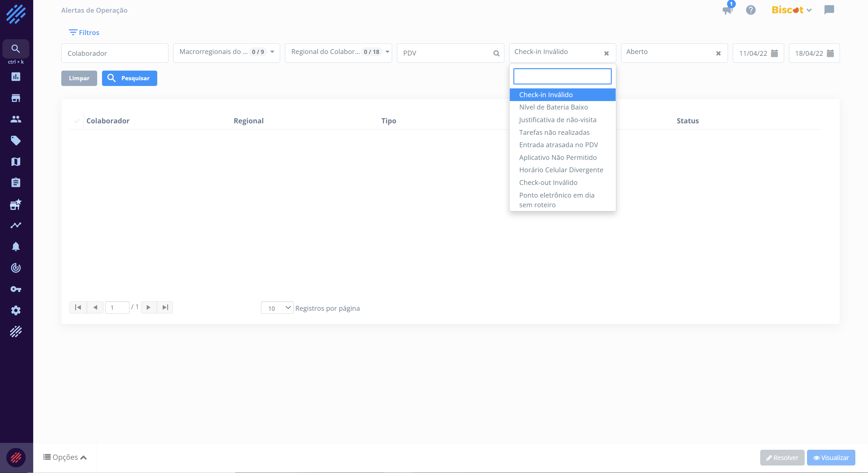Viewport: 868px width, 473px height.
Task: Open the people group icon
Action: click(x=16, y=119)
